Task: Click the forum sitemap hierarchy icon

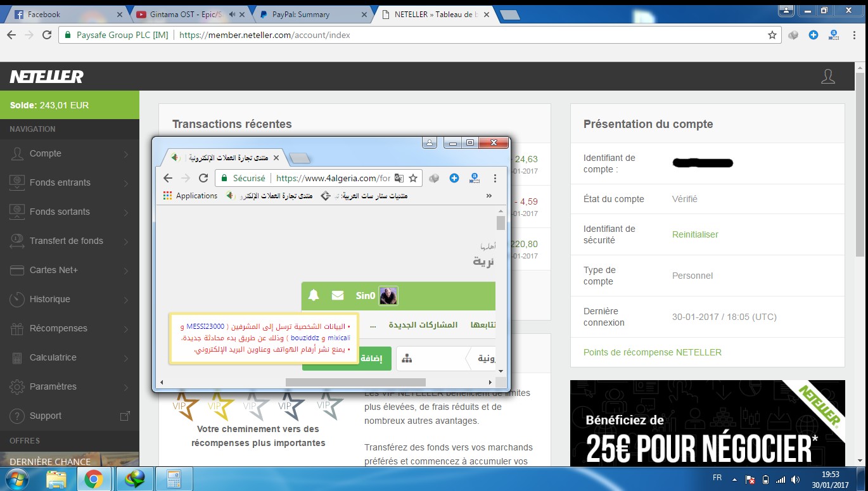Action: click(x=407, y=359)
